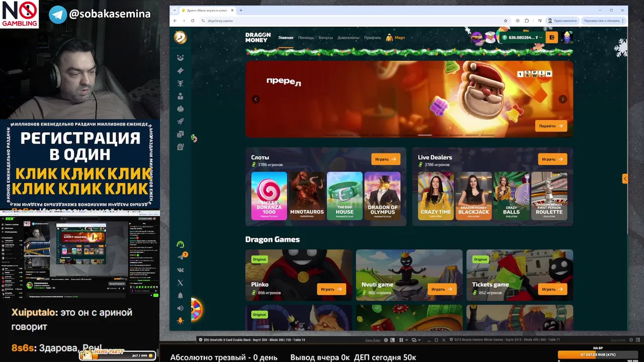Open the Помощь nav item
Image resolution: width=644 pixels, height=362 pixels.
coord(306,38)
